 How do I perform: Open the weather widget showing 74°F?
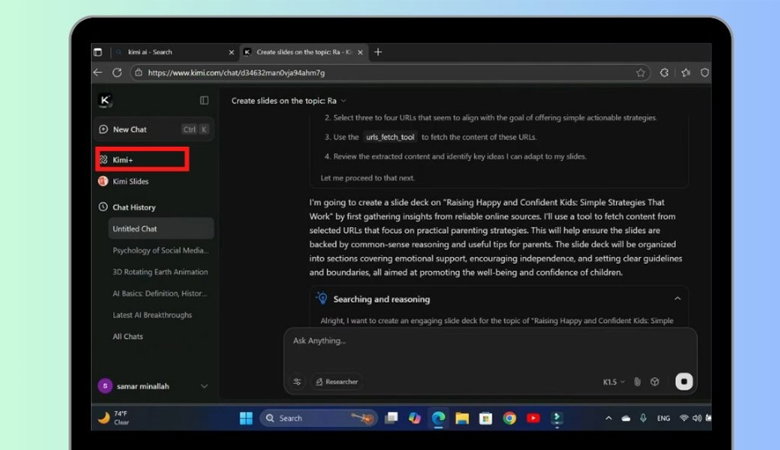(x=113, y=418)
